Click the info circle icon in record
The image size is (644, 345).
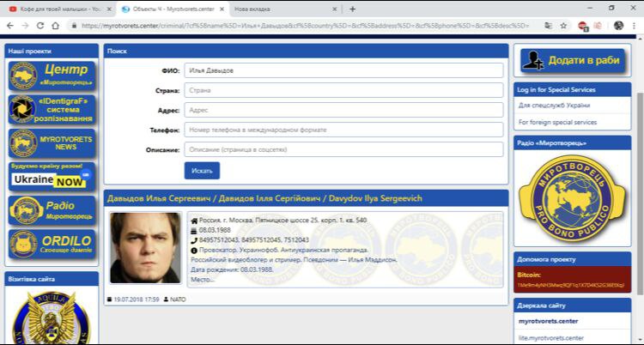pyautogui.click(x=194, y=250)
